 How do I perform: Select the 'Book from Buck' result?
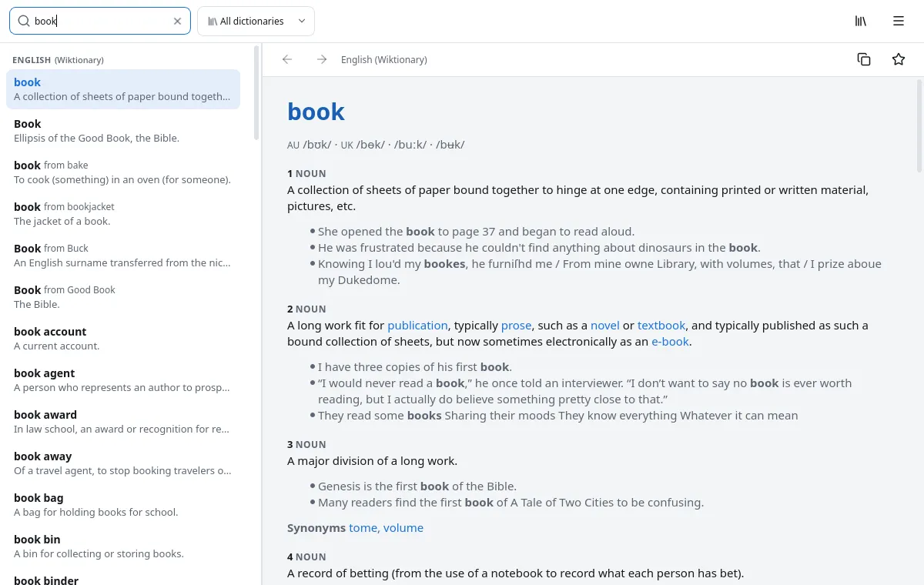123,256
